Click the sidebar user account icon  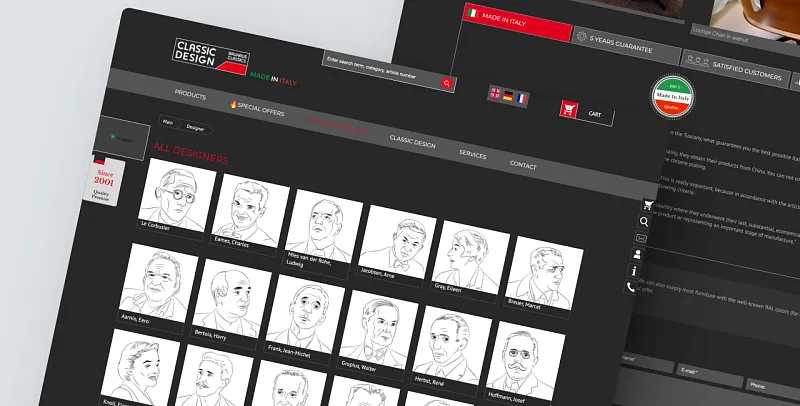637,254
